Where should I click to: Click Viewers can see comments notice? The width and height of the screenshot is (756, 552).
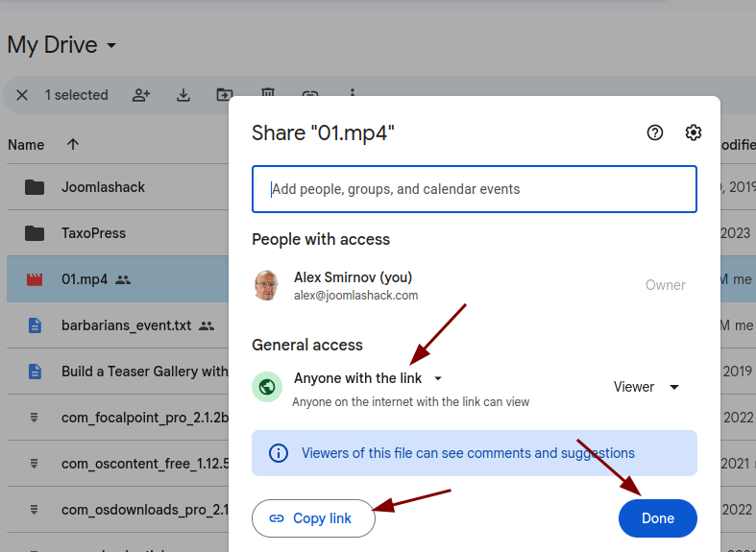[468, 453]
